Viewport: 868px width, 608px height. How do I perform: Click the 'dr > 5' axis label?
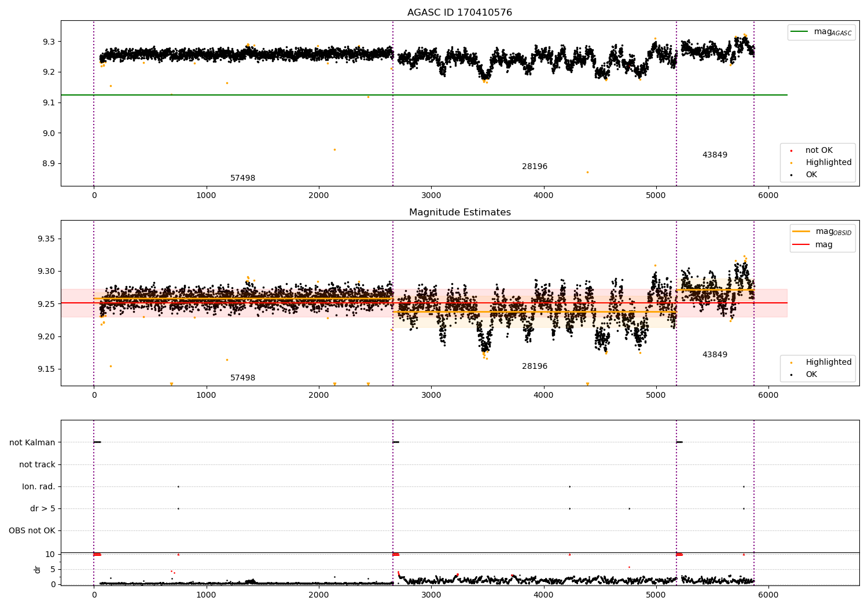[43, 509]
